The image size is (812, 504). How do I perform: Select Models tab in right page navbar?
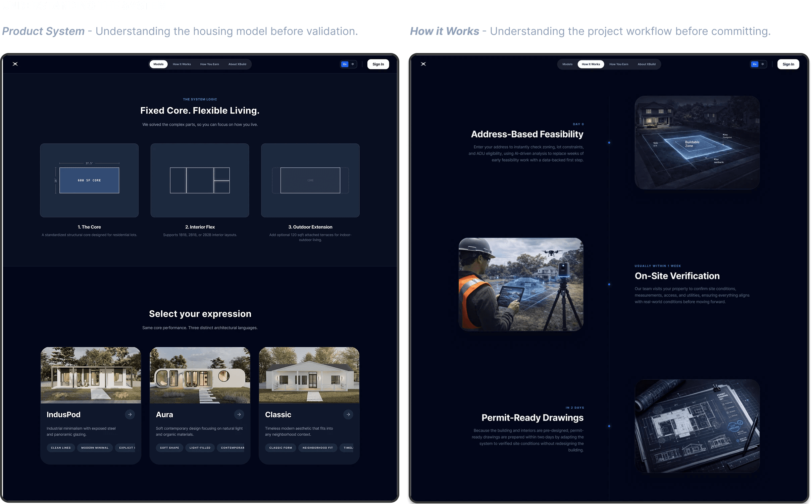(567, 64)
